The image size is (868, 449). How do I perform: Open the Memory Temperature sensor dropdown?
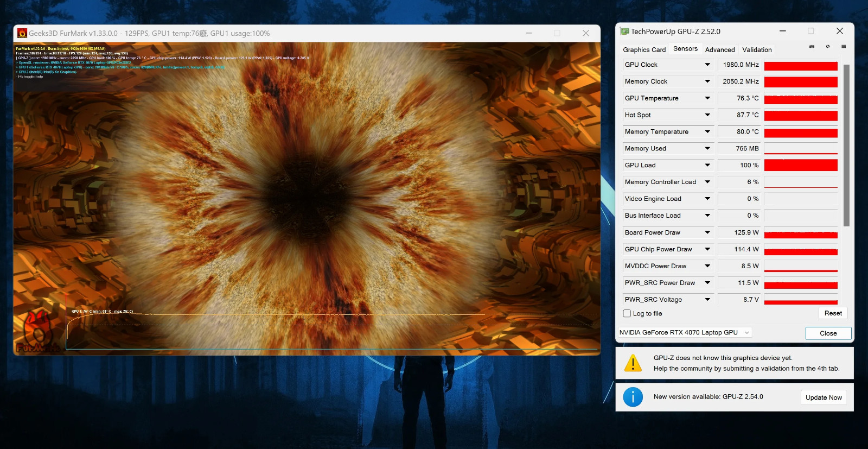[x=707, y=132]
